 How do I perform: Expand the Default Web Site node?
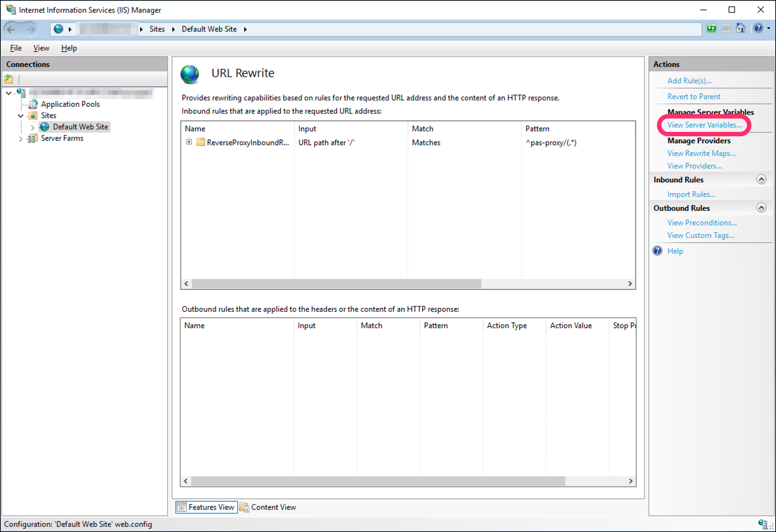[x=33, y=127]
